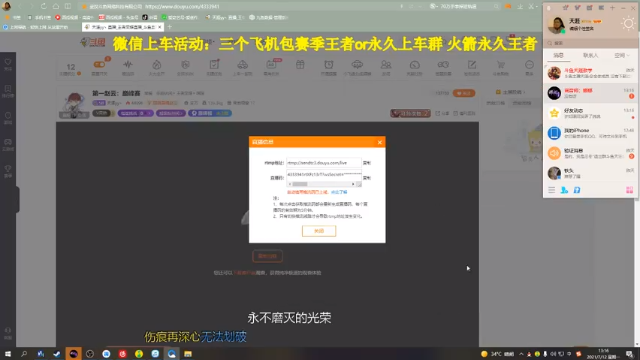Click the gauge meter icon in toolbar
The width and height of the screenshot is (640, 360).
pos(414,64)
